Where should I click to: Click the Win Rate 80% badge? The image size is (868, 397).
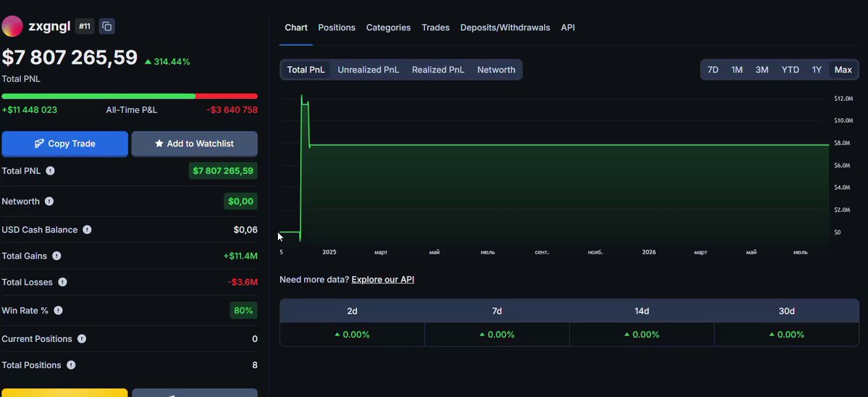pos(243,311)
